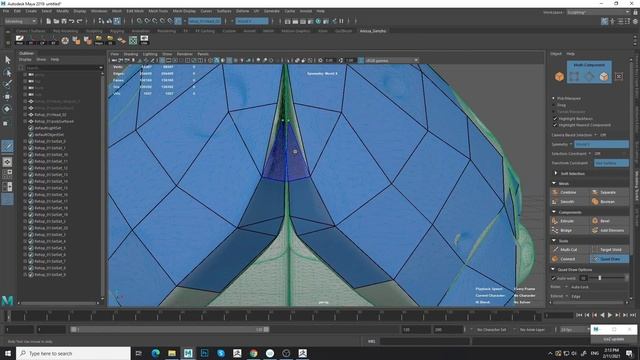This screenshot has width=640, height=360.
Task: Switch to Poly Modeling shelf tab
Action: click(65, 31)
